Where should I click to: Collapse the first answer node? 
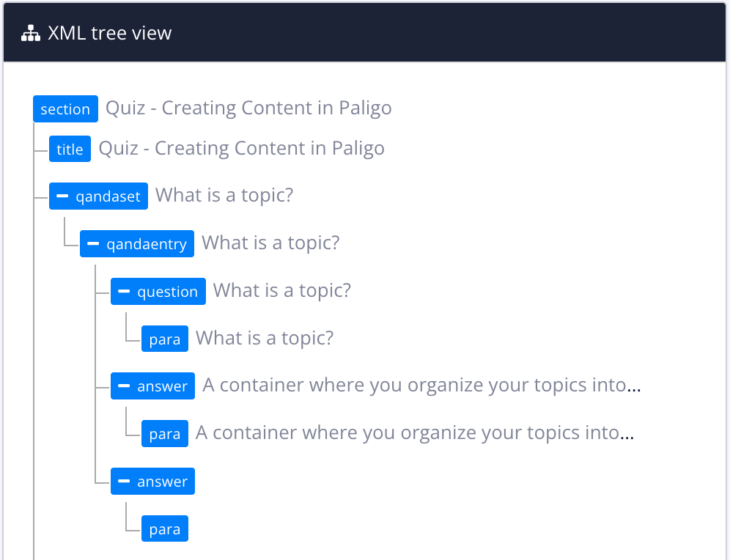point(122,386)
